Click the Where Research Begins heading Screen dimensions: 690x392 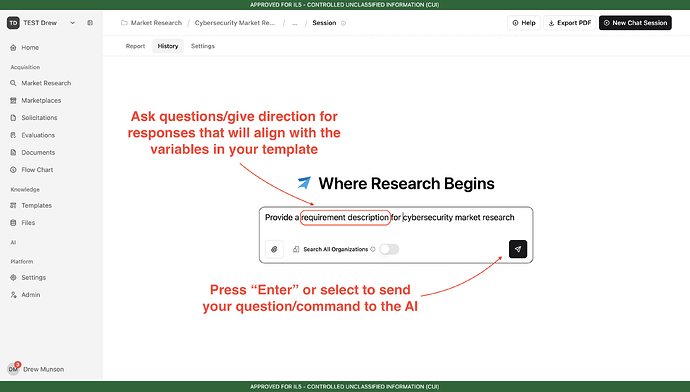click(x=406, y=183)
